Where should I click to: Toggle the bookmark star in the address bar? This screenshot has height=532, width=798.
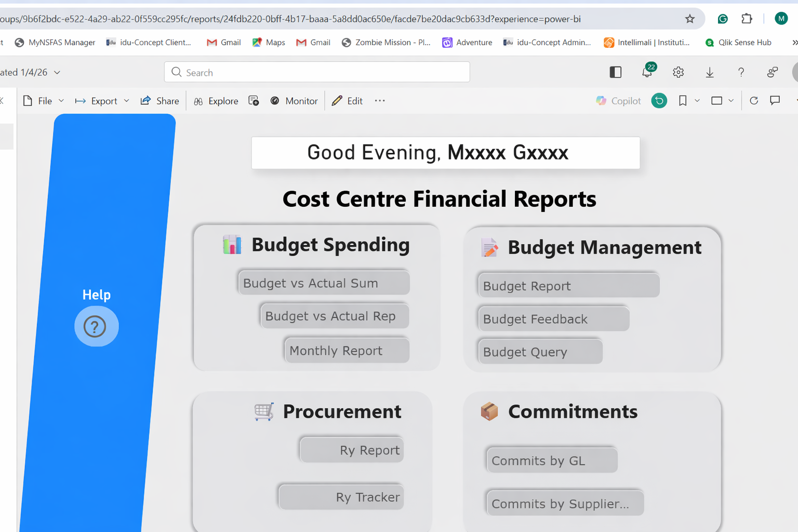coord(690,19)
